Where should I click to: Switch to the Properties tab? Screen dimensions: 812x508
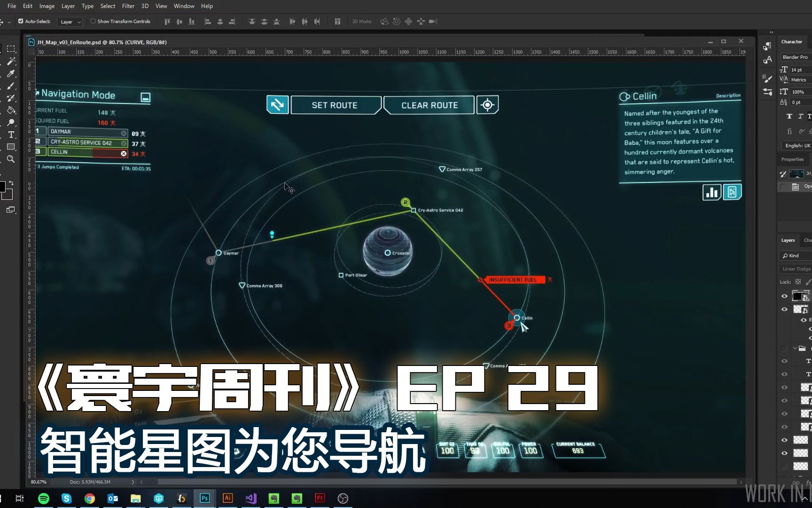[793, 159]
